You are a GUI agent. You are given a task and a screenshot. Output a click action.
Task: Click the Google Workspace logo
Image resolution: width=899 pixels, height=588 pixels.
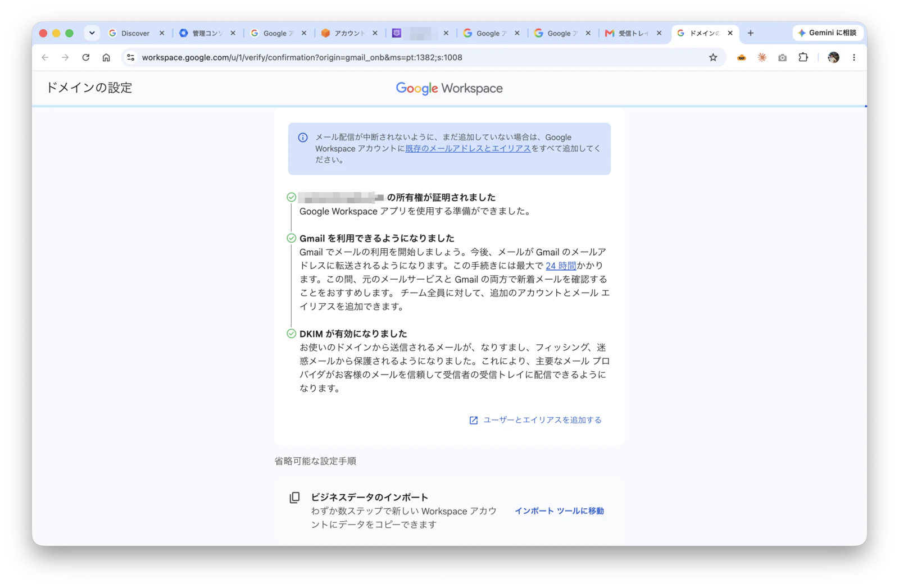pos(449,88)
